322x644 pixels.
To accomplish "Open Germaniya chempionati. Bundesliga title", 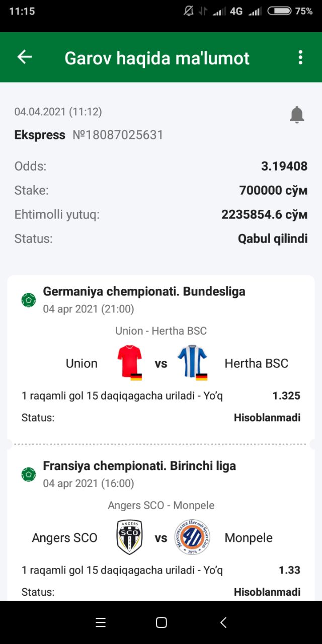I will [144, 291].
